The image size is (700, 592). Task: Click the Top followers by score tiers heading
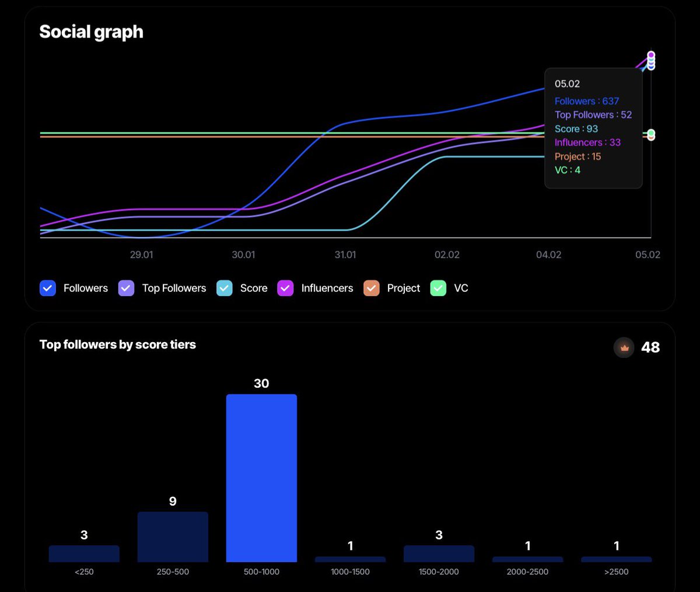coord(117,344)
